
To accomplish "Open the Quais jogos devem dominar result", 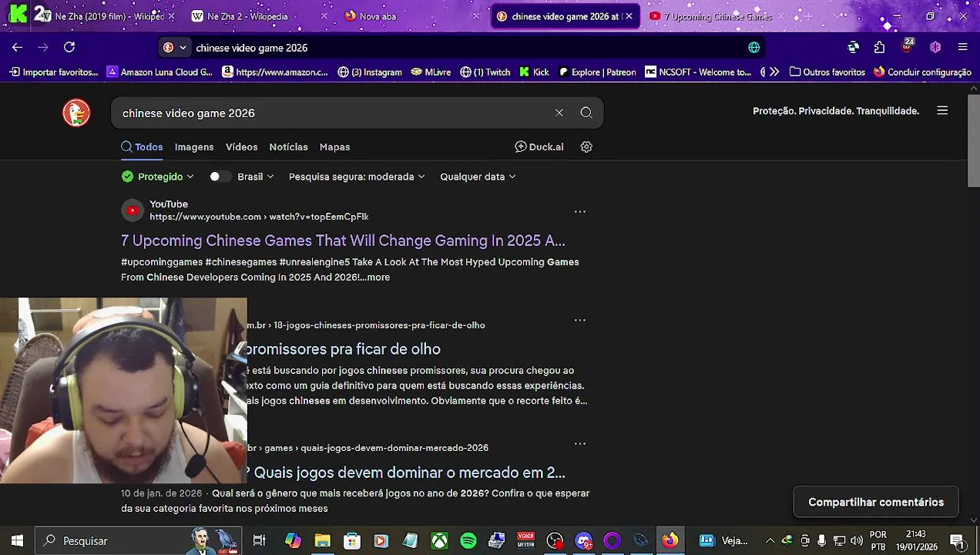I will click(x=409, y=473).
